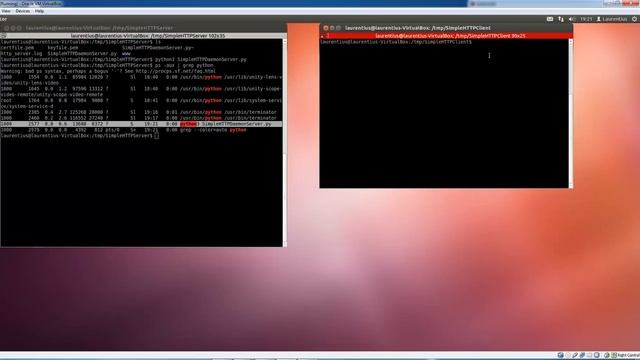
Task: Minimize the SimpleHTTPServer terminal window
Action: point(13,28)
